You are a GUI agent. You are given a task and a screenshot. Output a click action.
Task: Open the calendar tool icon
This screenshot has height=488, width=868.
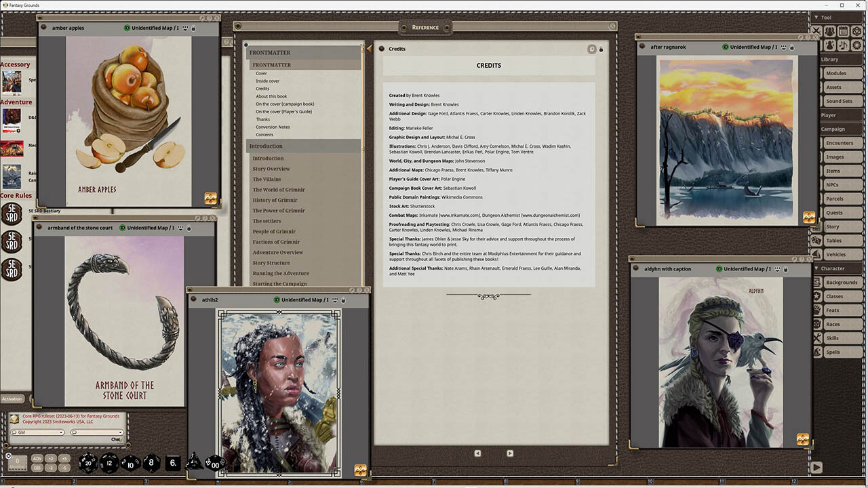(843, 31)
